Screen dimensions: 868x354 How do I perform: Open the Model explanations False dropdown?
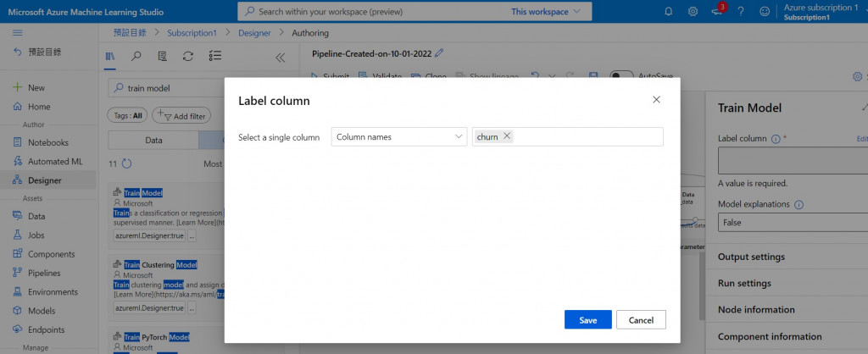coord(793,223)
